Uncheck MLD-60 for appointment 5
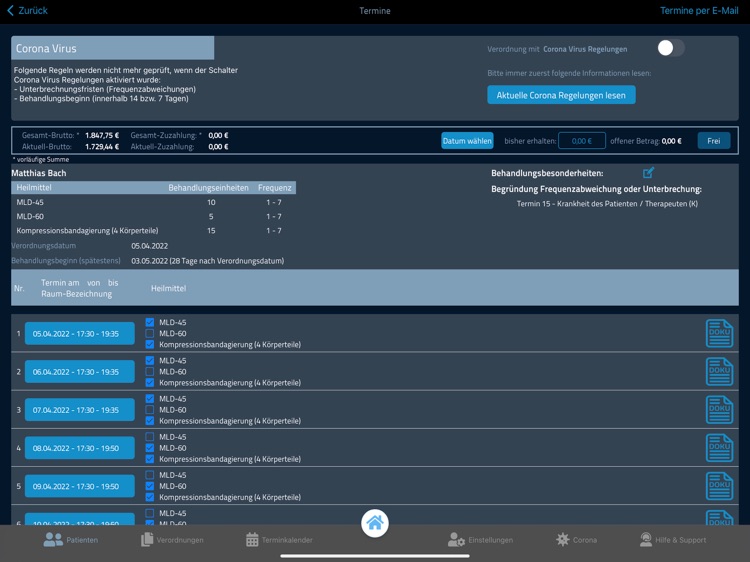Viewport: 750px width, 562px height. [x=150, y=486]
